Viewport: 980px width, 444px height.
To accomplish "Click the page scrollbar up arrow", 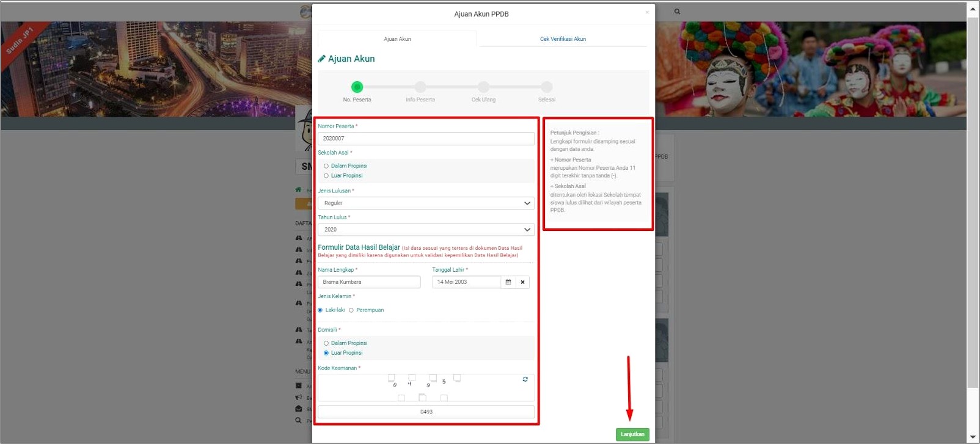I will pyautogui.click(x=973, y=9).
